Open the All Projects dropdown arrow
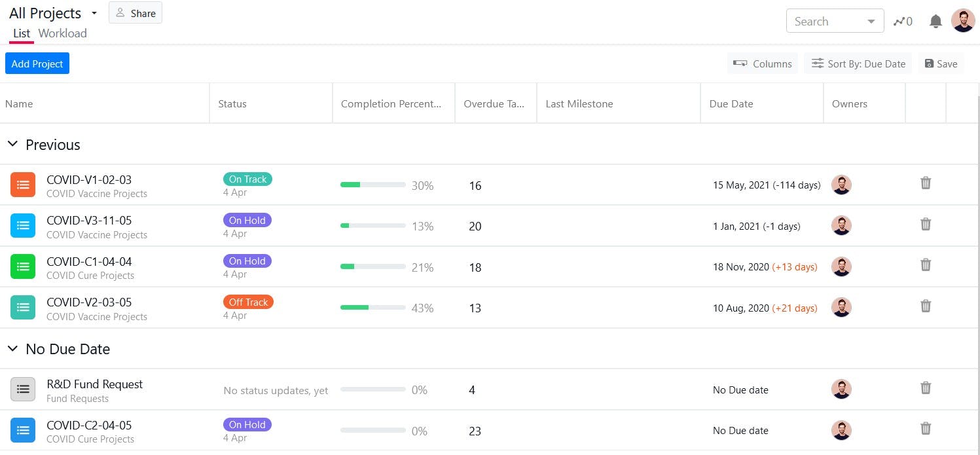 tap(94, 13)
